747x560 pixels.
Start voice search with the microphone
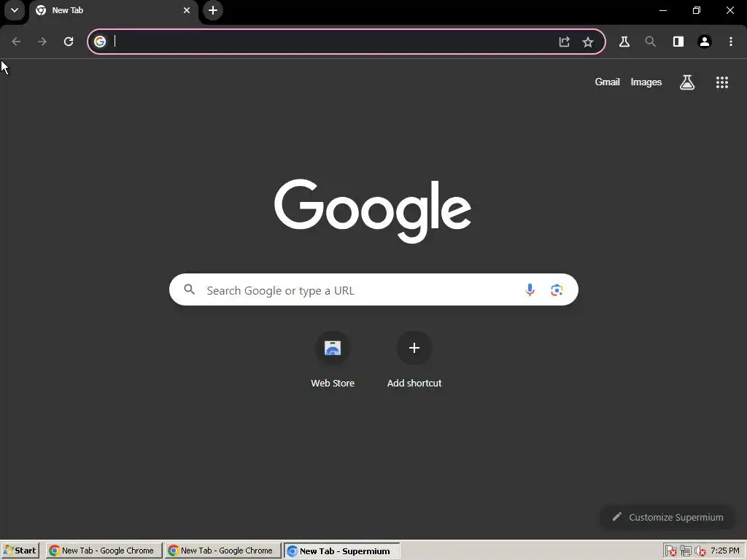click(530, 289)
